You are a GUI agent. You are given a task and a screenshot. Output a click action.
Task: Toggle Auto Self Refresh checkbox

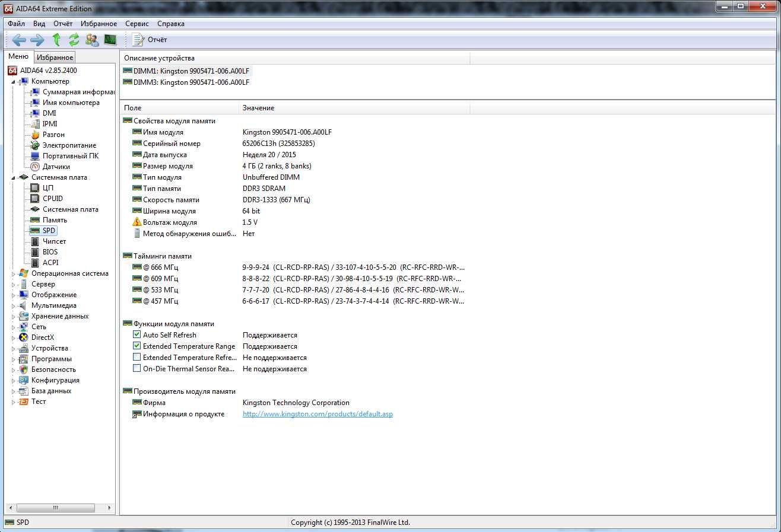tap(137, 335)
